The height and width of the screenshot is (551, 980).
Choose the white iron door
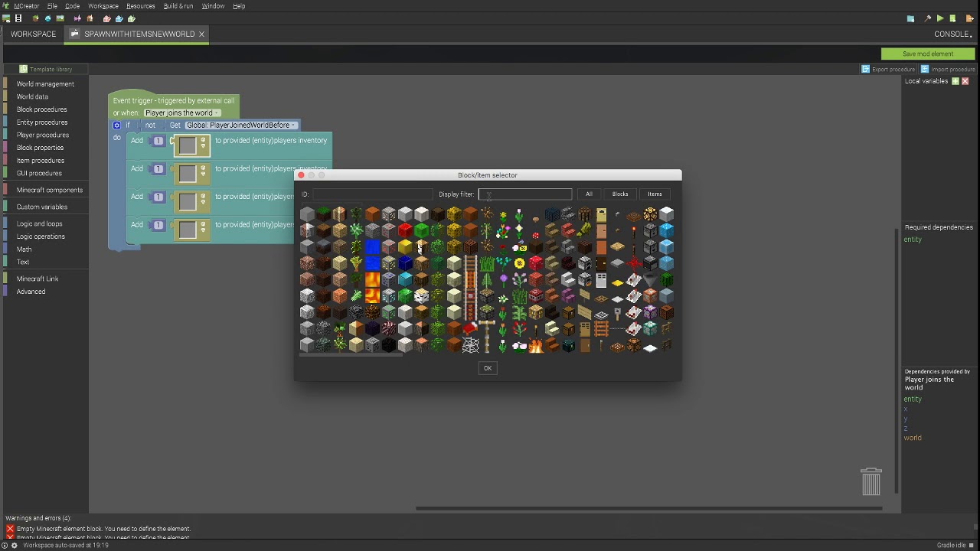(601, 280)
